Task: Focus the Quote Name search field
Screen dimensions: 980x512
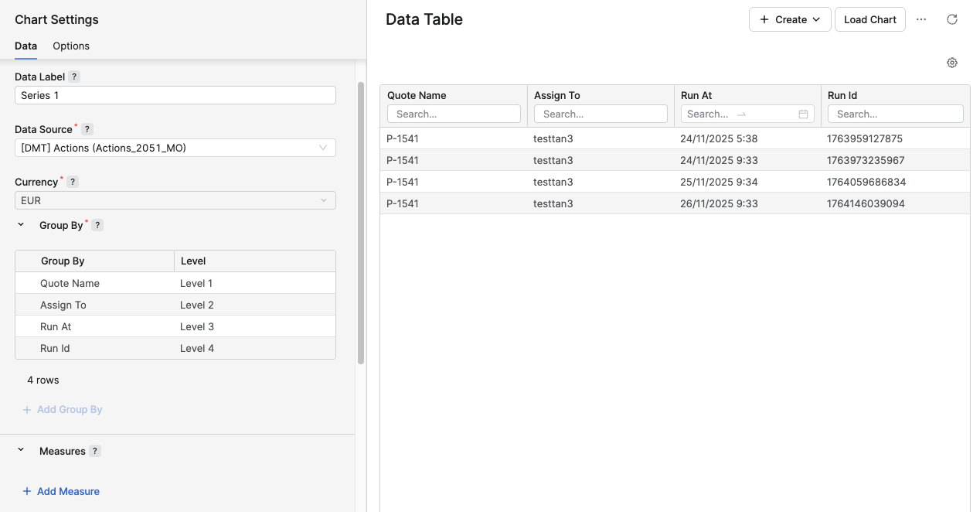Action: pos(454,114)
